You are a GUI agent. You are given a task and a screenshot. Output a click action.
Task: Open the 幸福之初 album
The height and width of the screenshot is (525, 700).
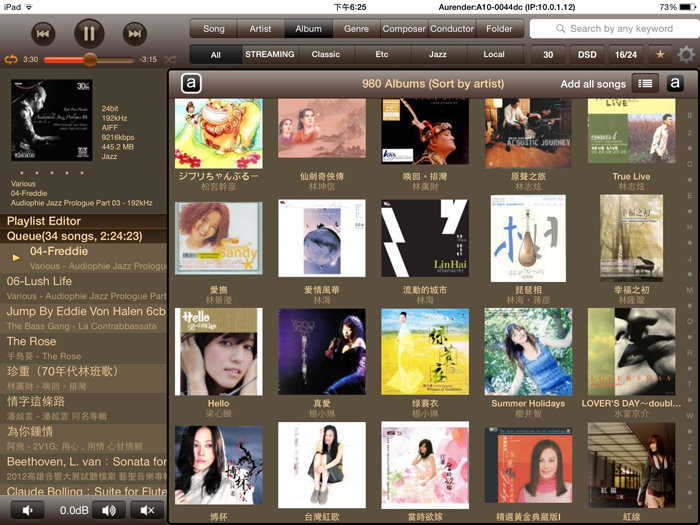click(631, 238)
